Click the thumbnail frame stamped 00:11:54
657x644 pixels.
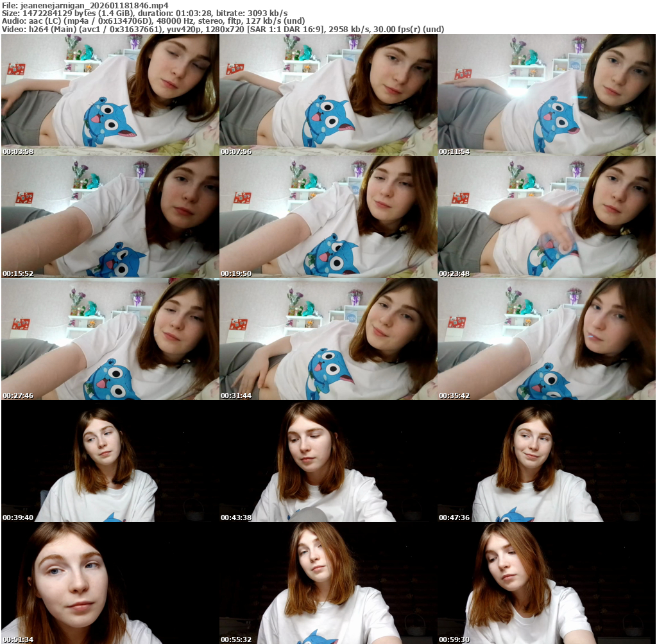pyautogui.click(x=547, y=95)
